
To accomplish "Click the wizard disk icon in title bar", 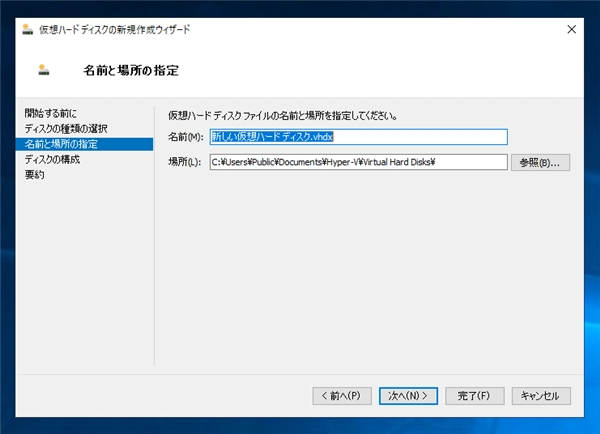I will pos(28,29).
